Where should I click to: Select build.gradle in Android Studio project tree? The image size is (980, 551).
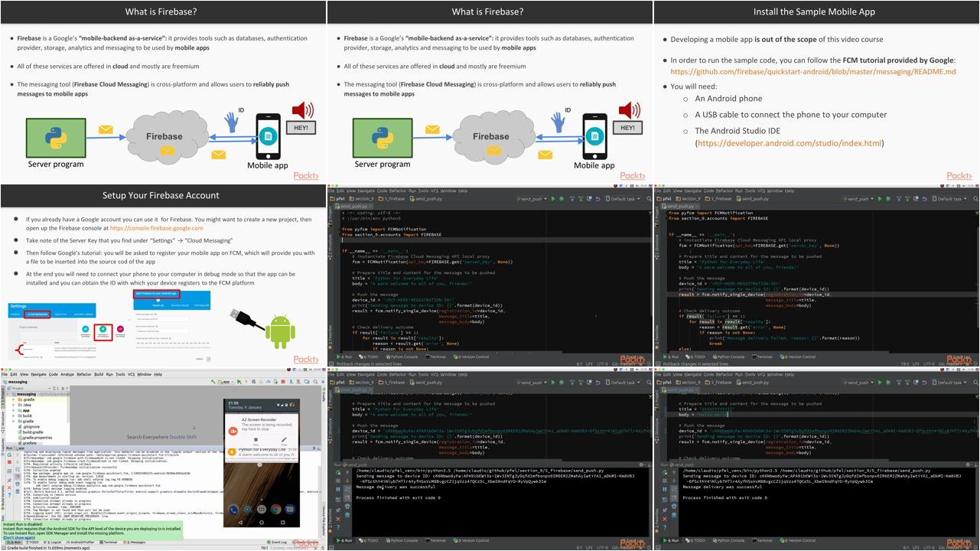pyautogui.click(x=31, y=432)
